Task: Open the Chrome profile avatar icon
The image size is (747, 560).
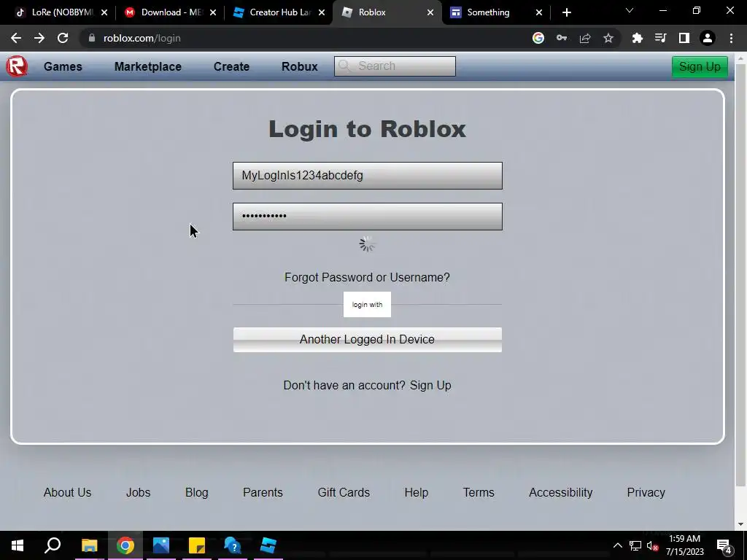Action: click(x=708, y=38)
